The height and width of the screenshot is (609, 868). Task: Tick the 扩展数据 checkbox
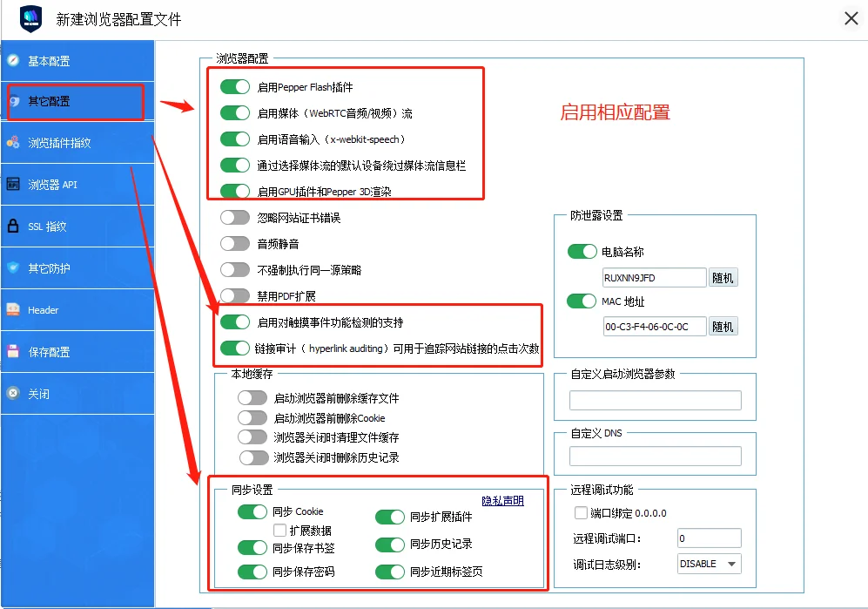pyautogui.click(x=279, y=530)
